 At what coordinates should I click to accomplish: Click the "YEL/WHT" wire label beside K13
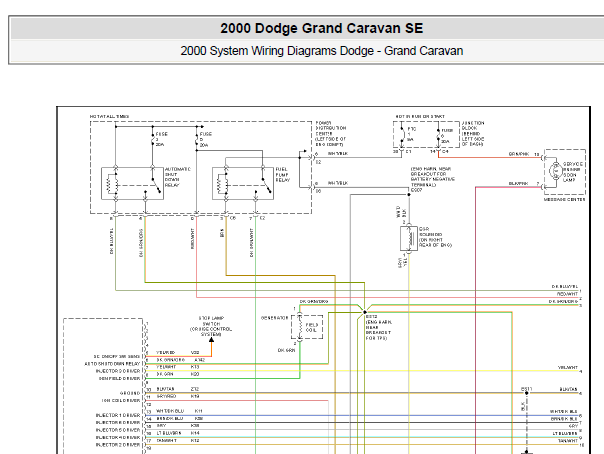tap(166, 367)
